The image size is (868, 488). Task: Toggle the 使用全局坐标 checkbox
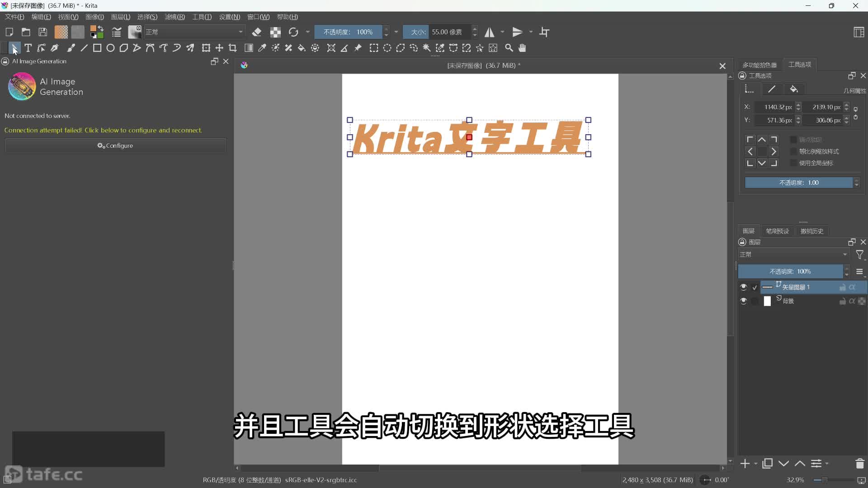pyautogui.click(x=793, y=163)
